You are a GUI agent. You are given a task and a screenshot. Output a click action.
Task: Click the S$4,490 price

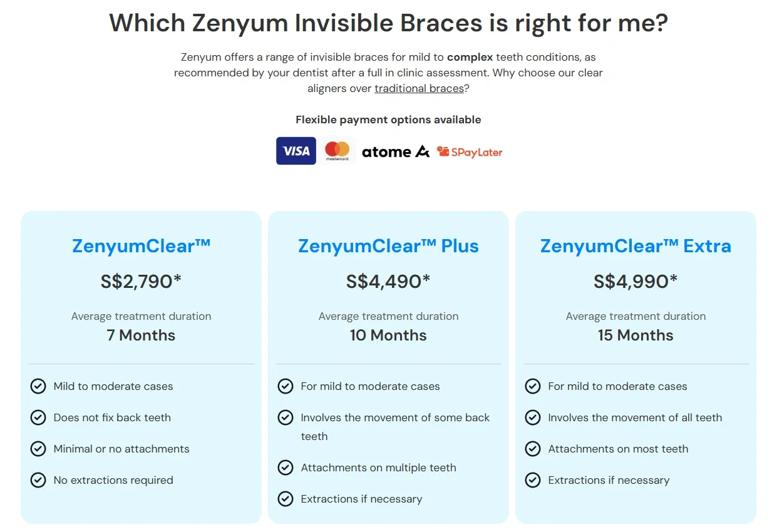(x=388, y=282)
